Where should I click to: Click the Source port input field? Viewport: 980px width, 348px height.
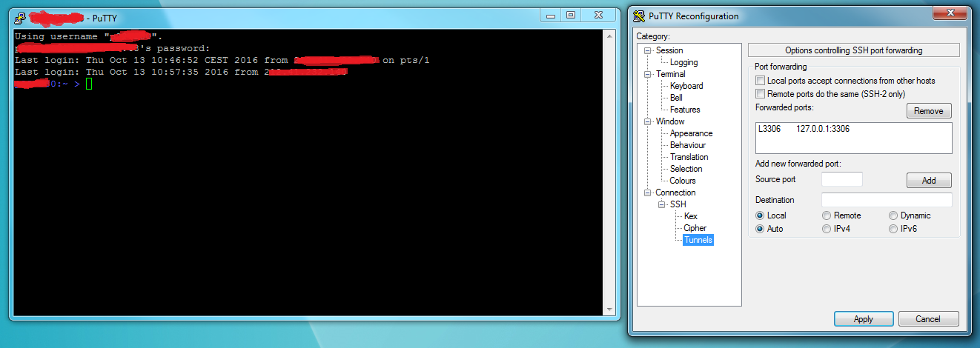[x=842, y=179]
